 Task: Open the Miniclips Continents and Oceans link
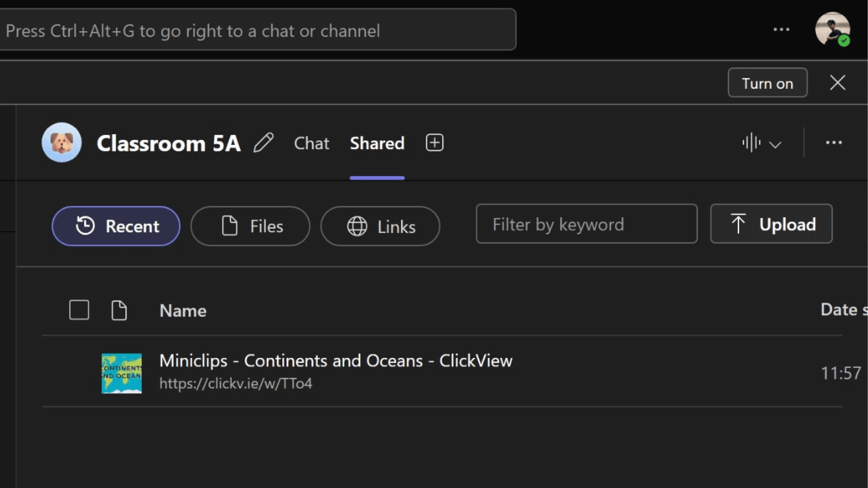335,361
